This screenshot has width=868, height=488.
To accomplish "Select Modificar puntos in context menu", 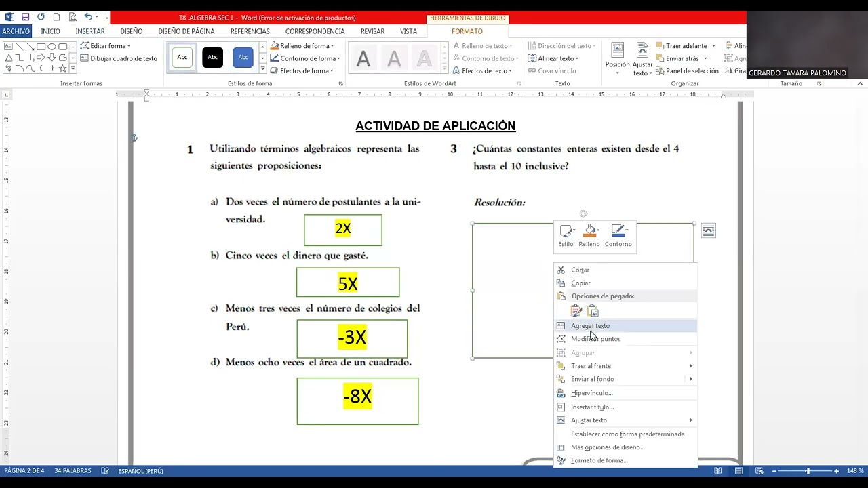I will click(x=626, y=339).
